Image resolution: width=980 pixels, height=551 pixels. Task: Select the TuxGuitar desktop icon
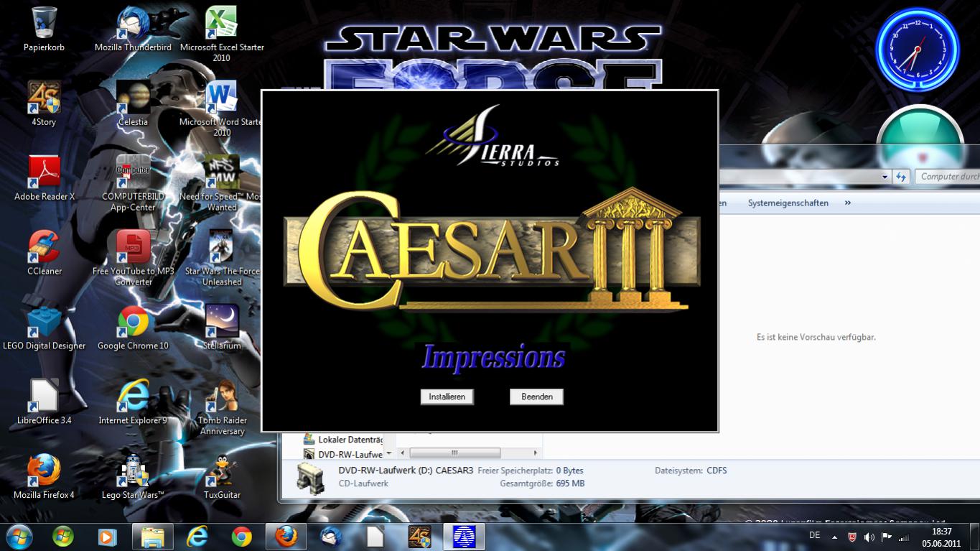[222, 477]
